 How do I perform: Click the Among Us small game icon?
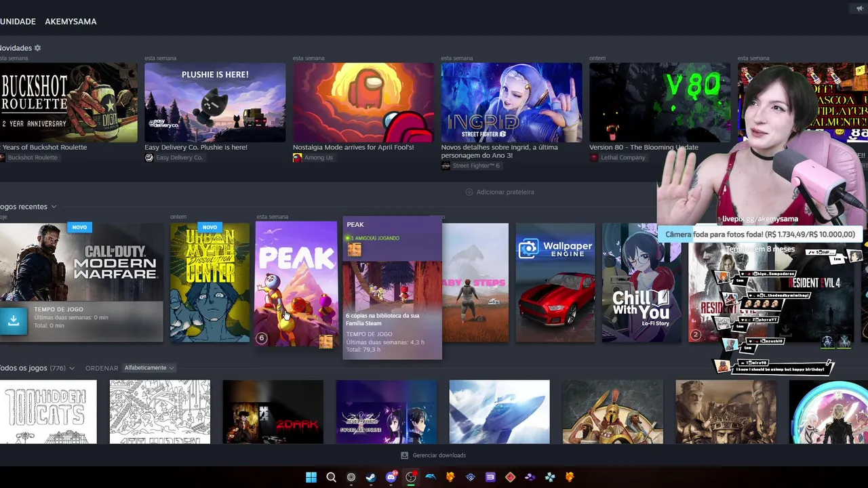click(x=297, y=157)
